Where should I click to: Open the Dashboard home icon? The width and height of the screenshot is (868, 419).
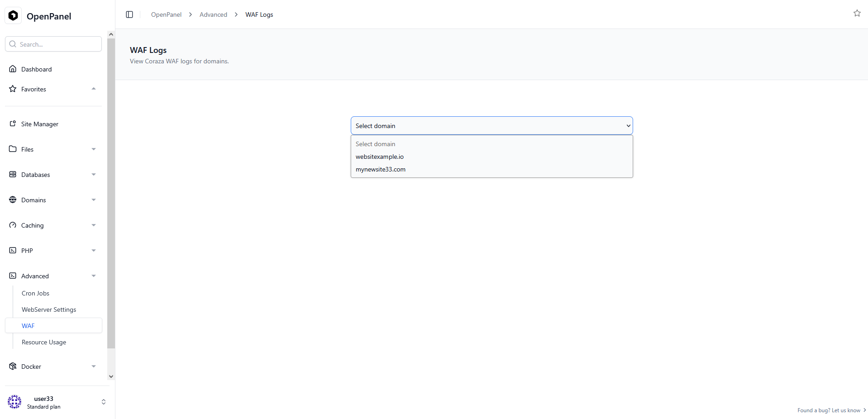coord(13,69)
